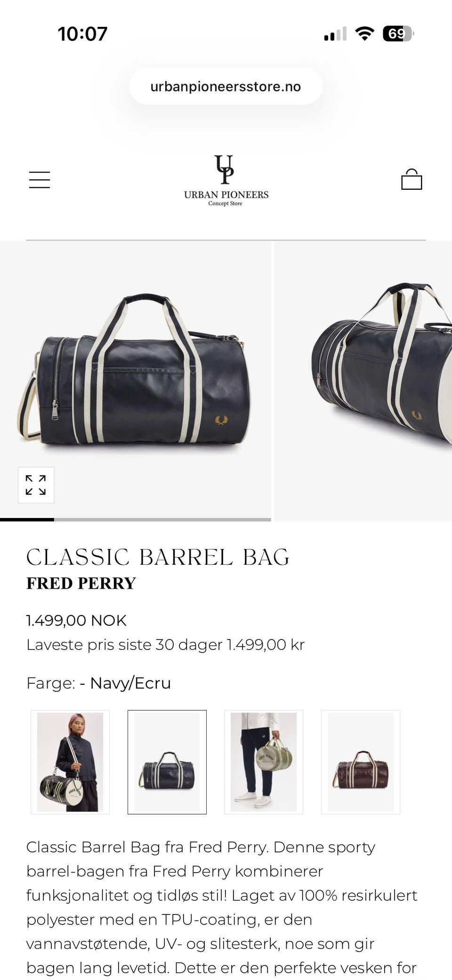This screenshot has width=452, height=980.
Task: Open the FRED PERRY brand link
Action: pyautogui.click(x=81, y=583)
